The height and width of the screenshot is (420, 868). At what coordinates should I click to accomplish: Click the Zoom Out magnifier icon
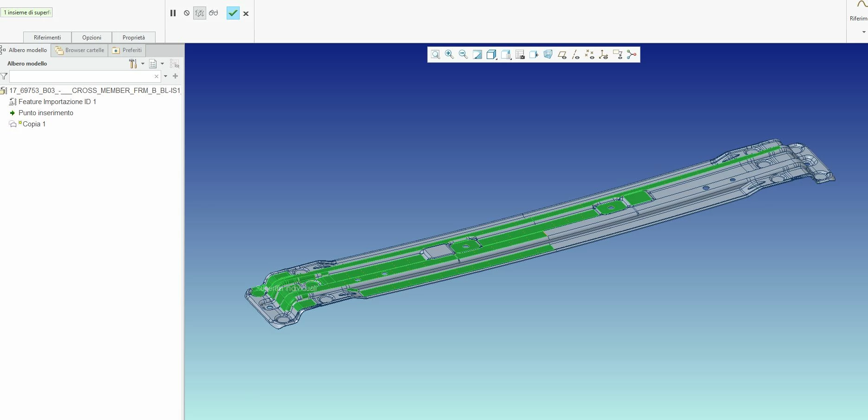coord(463,54)
